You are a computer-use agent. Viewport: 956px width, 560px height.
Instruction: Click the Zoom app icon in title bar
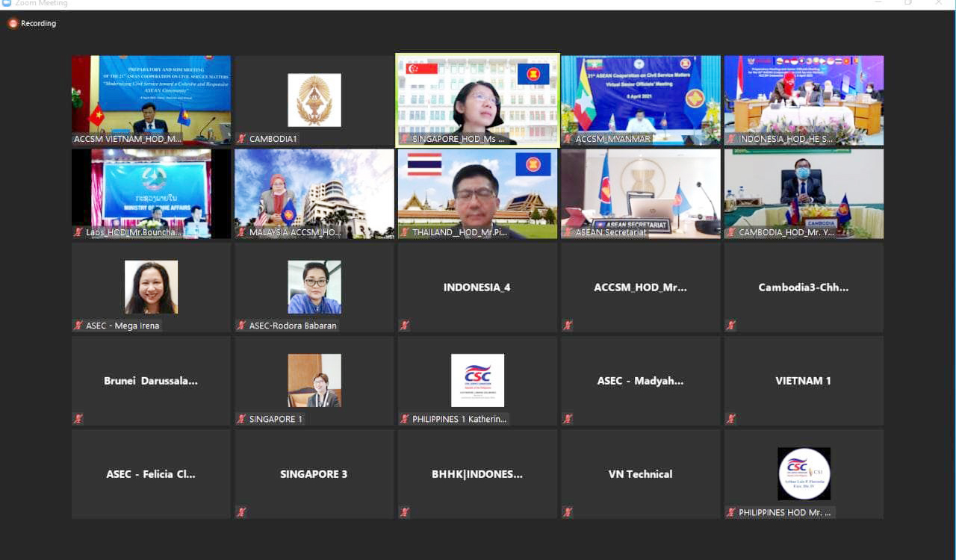(x=7, y=4)
